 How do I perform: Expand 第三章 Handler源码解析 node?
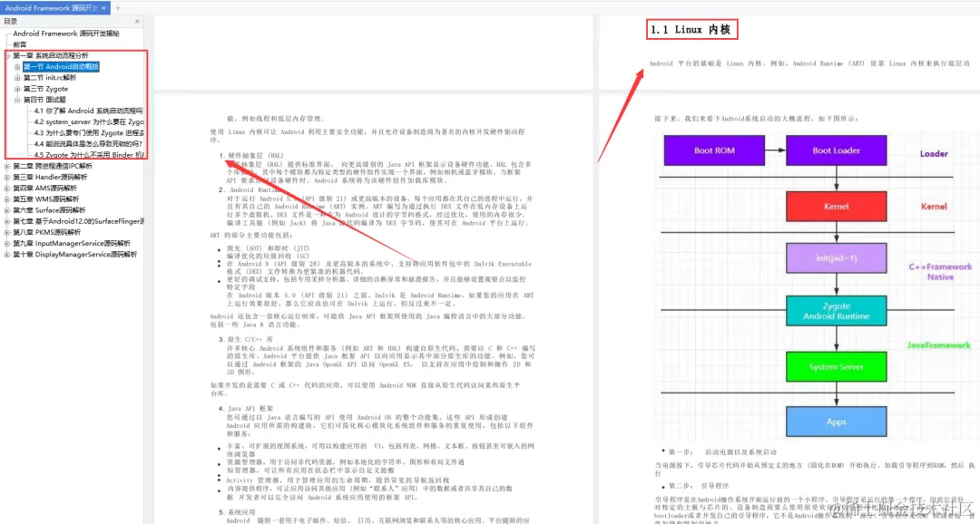coord(7,178)
